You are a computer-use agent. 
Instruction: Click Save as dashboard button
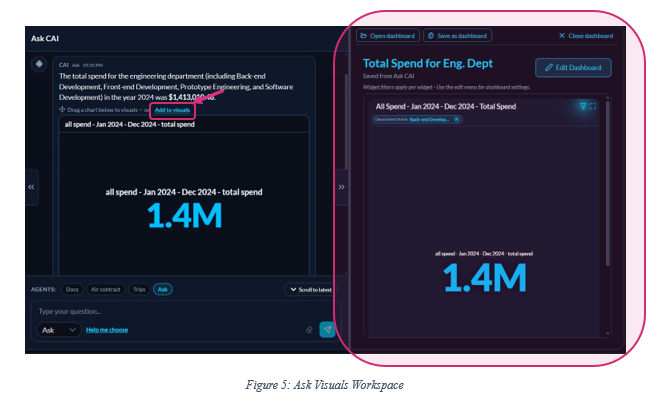[x=457, y=36]
